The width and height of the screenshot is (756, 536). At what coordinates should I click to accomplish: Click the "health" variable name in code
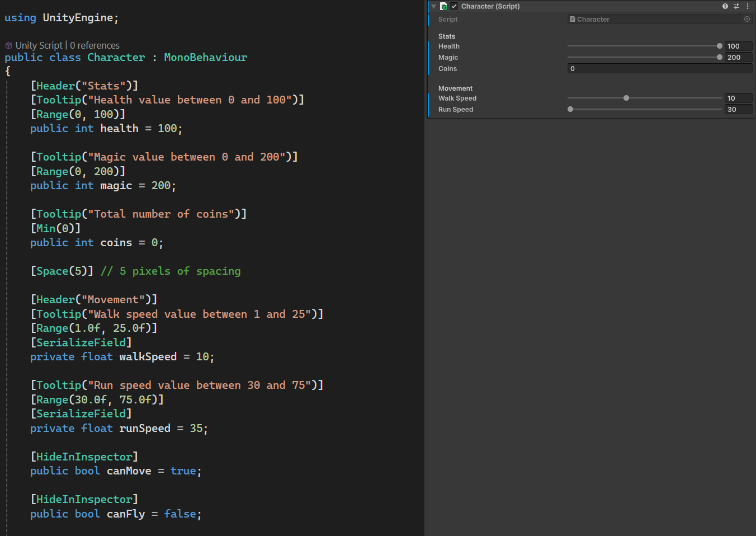pyautogui.click(x=119, y=128)
